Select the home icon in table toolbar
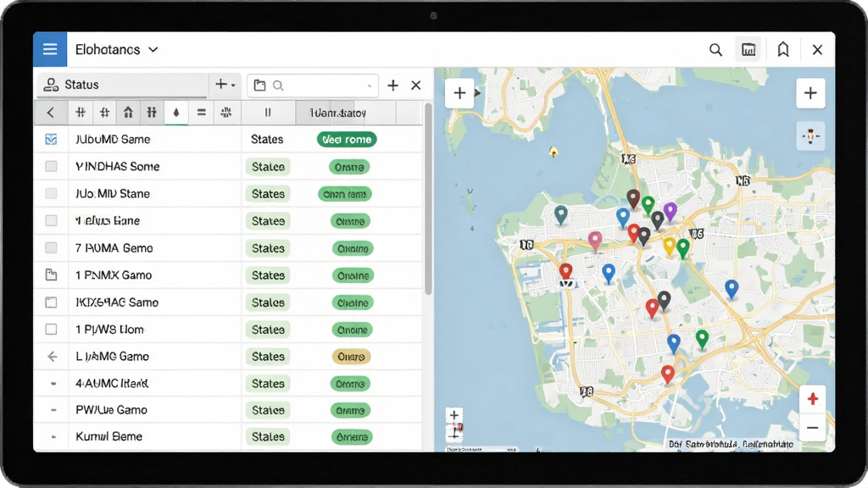Screen dimensions: 868x488 click(128, 113)
